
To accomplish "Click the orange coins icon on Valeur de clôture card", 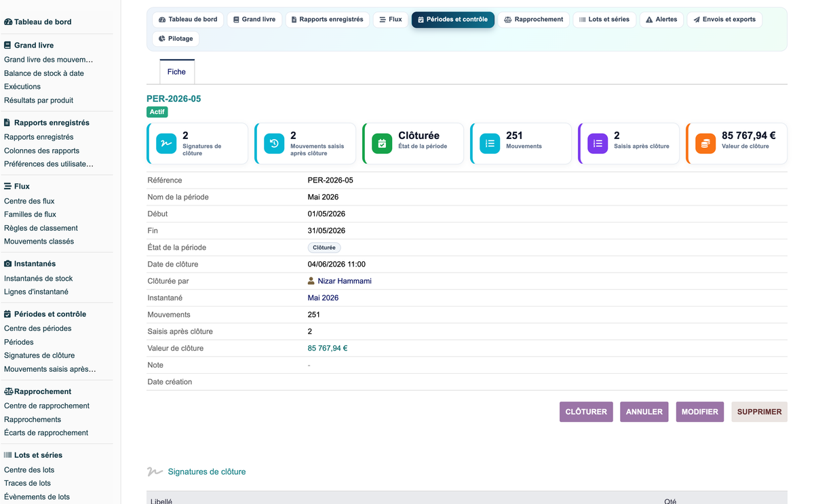I will tap(705, 144).
